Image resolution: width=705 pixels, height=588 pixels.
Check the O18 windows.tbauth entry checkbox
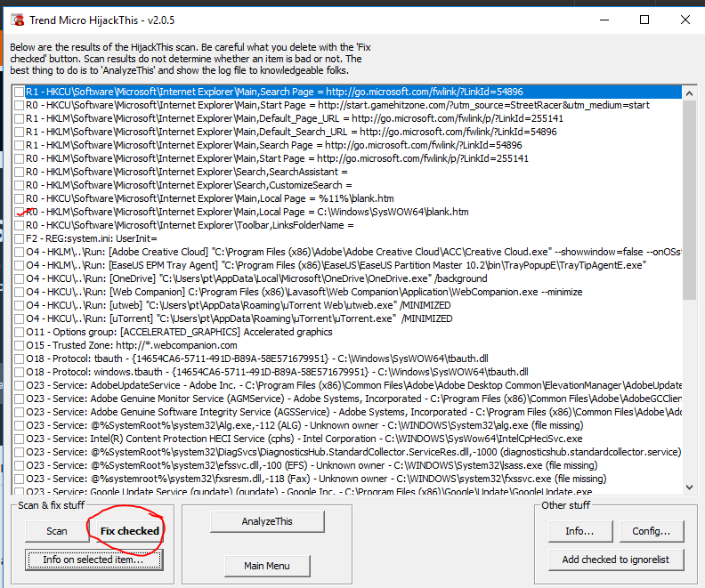[19, 373]
